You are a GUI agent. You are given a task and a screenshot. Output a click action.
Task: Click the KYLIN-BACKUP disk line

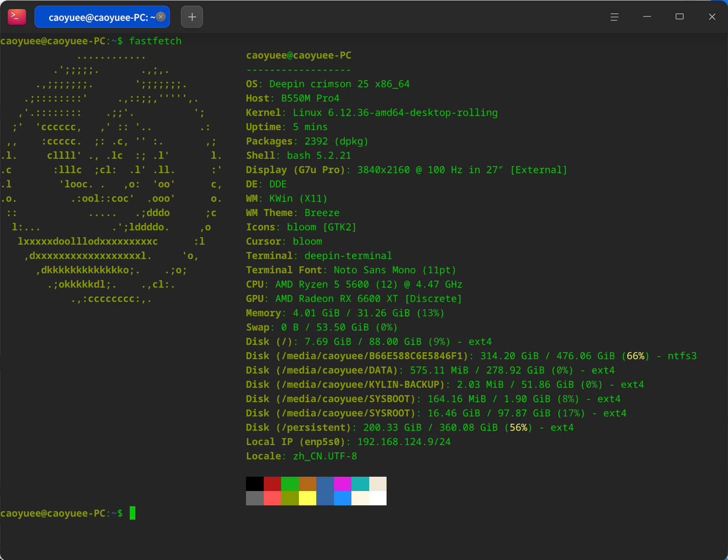pyautogui.click(x=445, y=385)
